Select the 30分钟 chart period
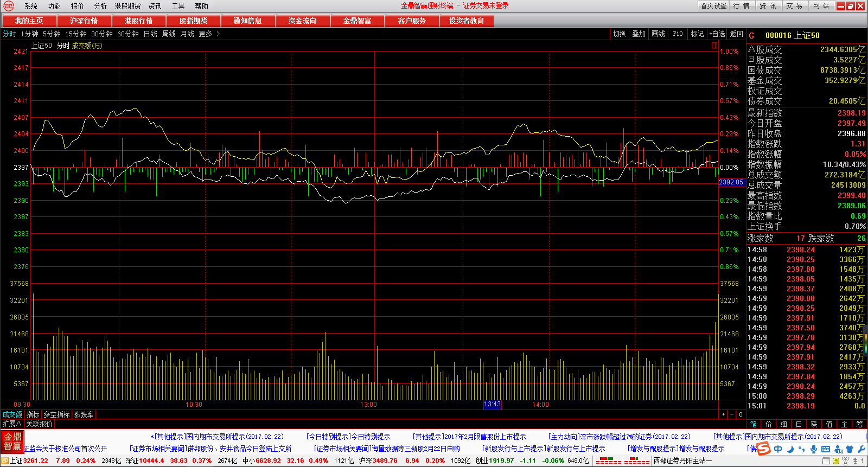Image resolution: width=868 pixels, height=467 pixels. point(102,34)
